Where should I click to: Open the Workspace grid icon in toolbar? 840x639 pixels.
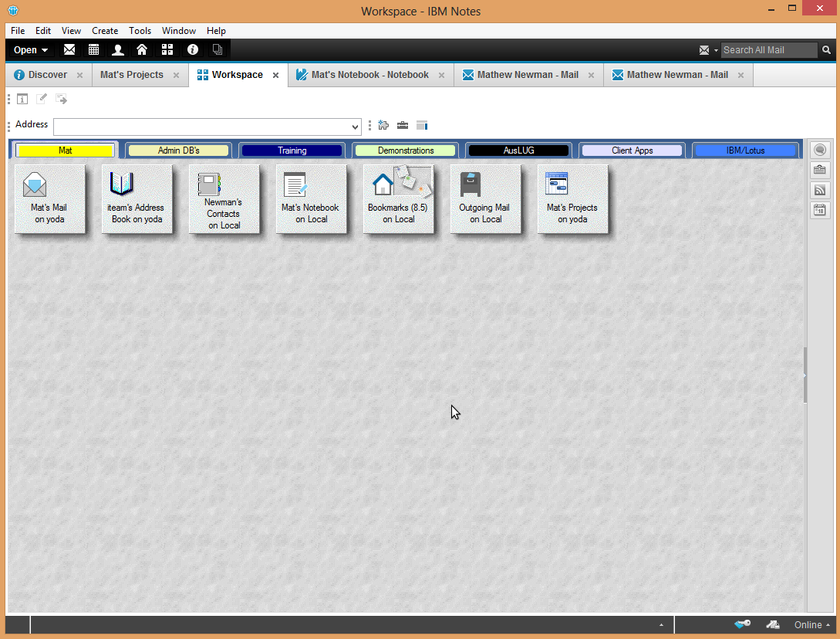coord(167,50)
